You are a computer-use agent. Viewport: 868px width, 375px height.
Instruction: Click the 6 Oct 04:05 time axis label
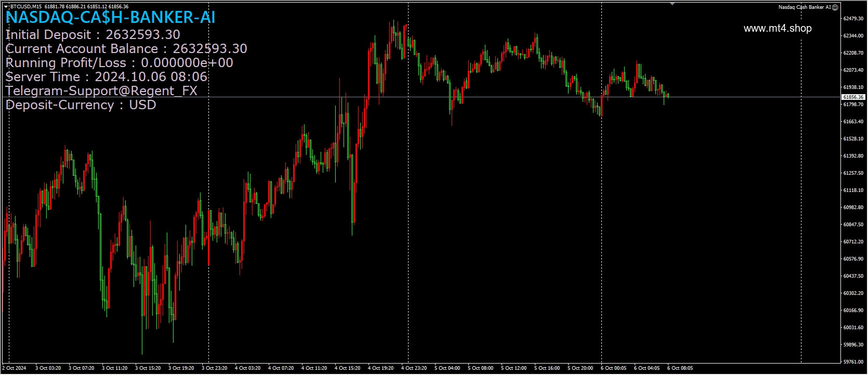[647, 368]
